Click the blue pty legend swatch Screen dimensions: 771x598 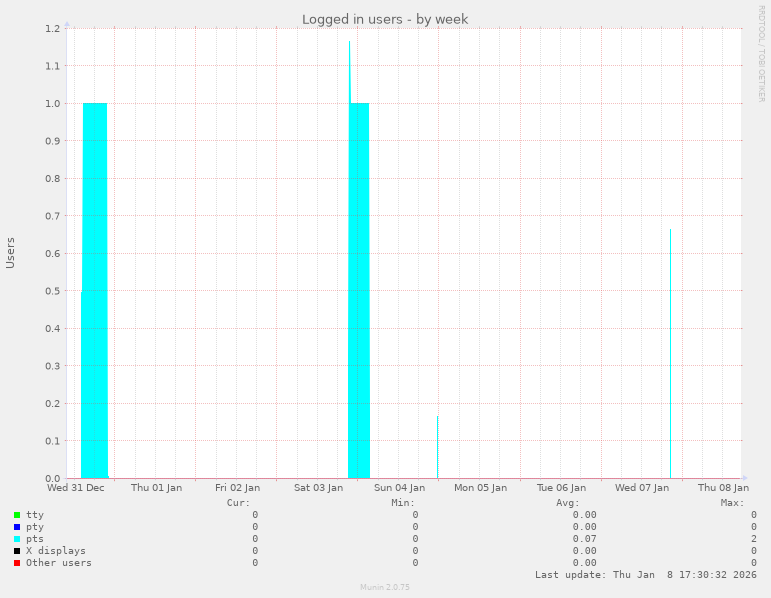17,527
